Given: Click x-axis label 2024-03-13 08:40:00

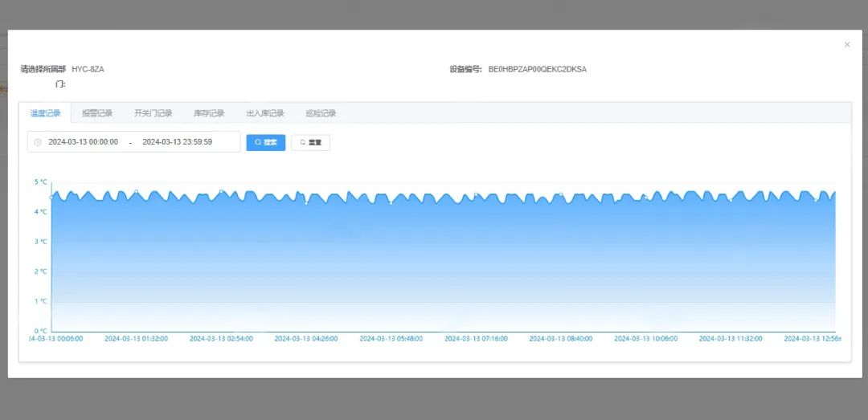Looking at the screenshot, I should 561,339.
